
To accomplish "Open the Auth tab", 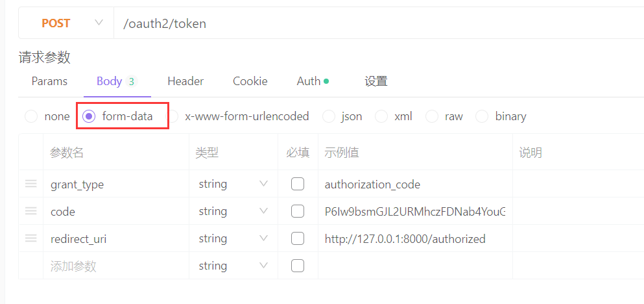I will (309, 81).
